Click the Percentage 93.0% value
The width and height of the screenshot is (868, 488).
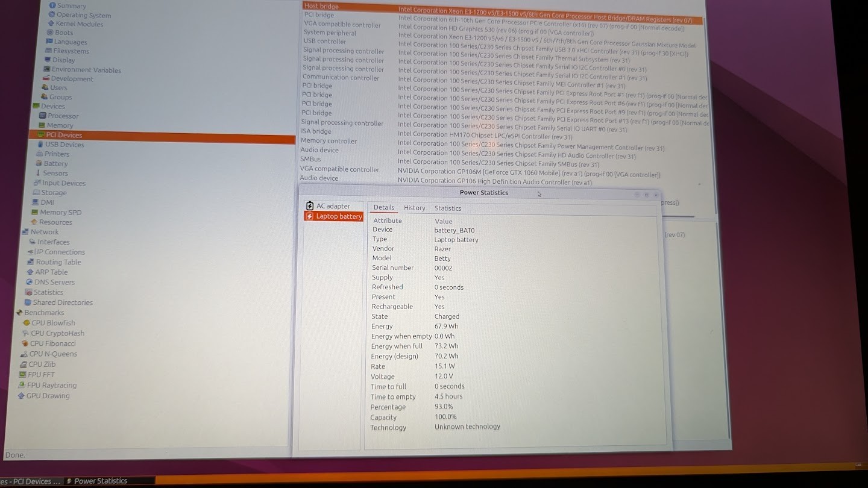coord(444,407)
